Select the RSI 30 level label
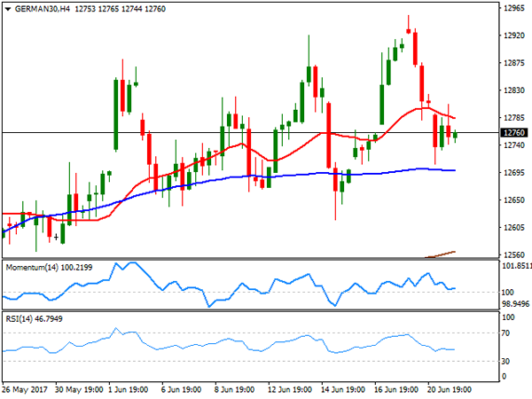532x399 pixels. tap(506, 362)
